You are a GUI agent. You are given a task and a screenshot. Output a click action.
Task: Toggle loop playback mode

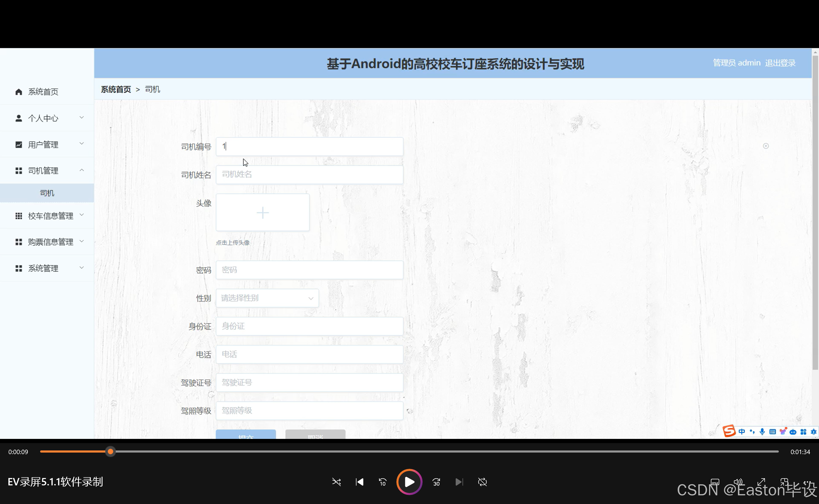click(x=482, y=482)
